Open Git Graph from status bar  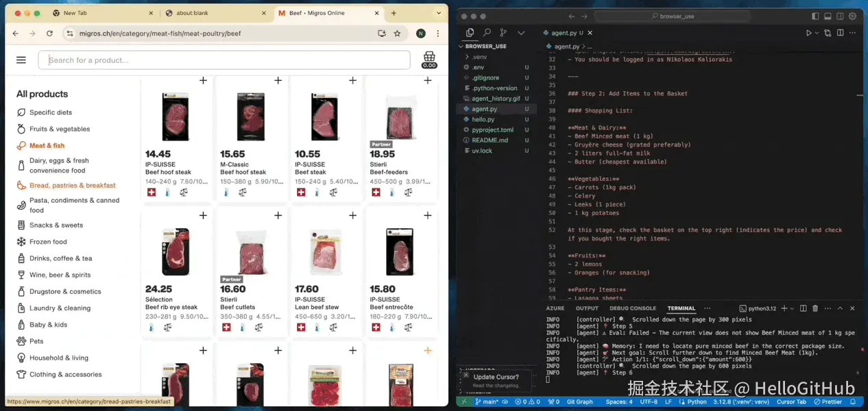coord(580,402)
